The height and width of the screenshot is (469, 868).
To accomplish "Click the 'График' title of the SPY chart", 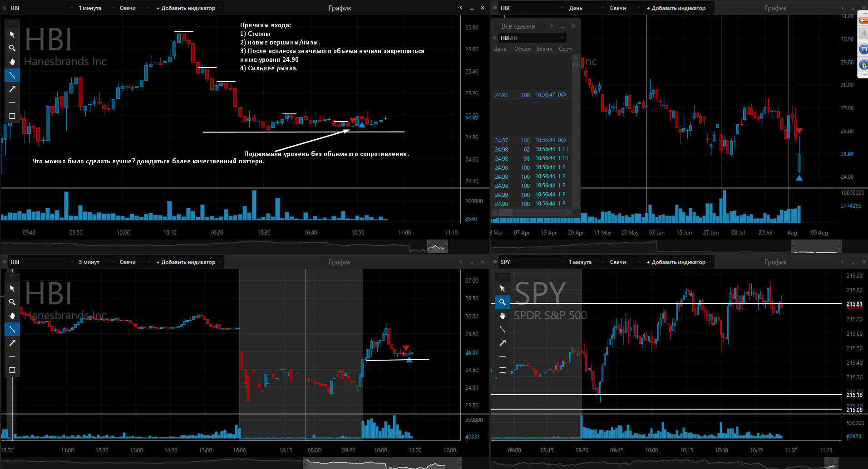I will tap(776, 262).
